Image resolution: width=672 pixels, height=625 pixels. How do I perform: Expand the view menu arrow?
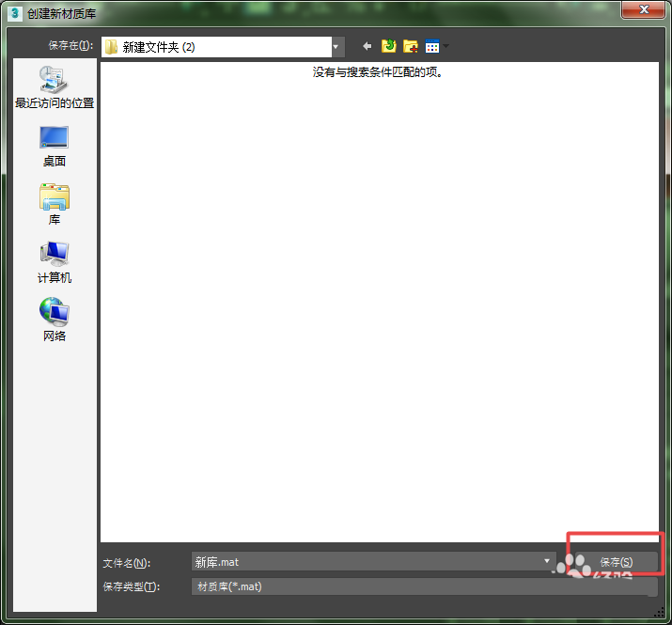445,46
